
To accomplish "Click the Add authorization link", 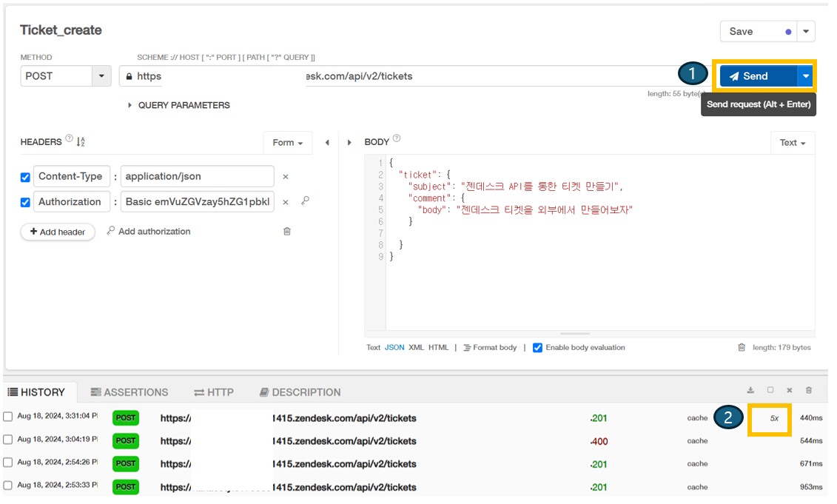I will click(149, 231).
